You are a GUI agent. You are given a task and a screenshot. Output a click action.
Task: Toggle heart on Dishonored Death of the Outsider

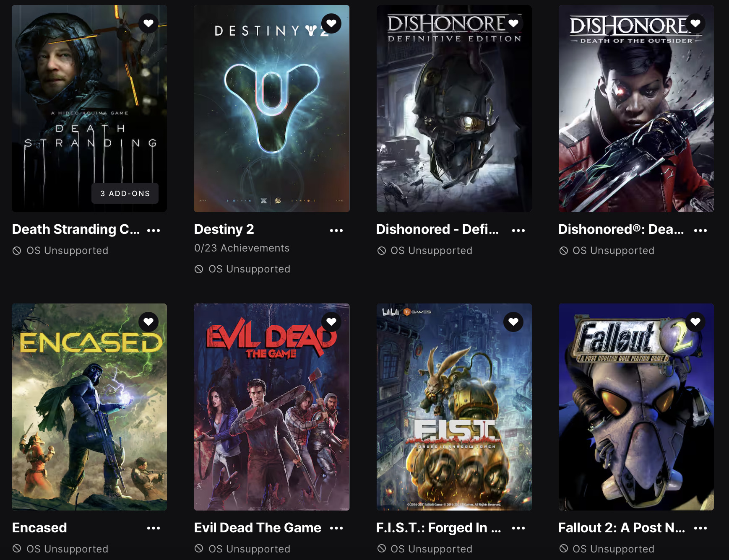[x=695, y=23]
